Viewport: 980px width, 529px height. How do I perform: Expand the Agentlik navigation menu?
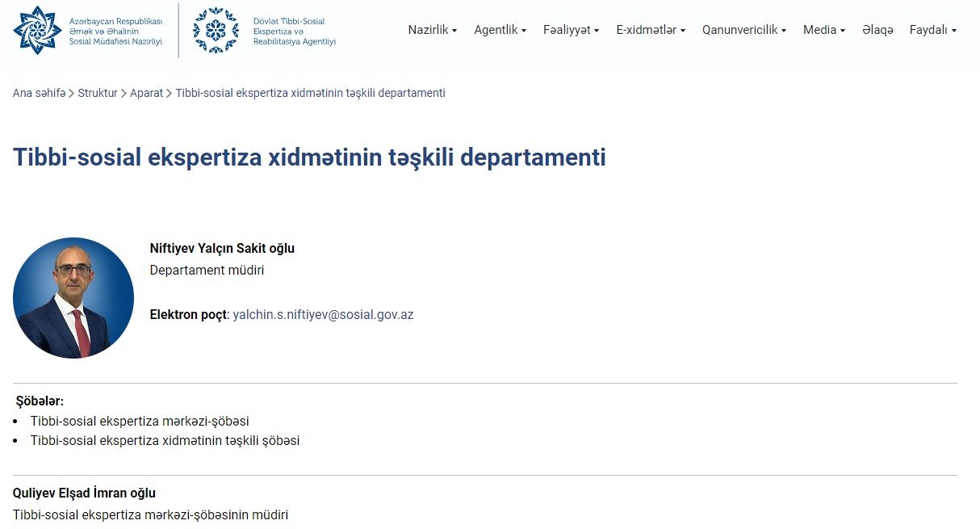pos(500,30)
